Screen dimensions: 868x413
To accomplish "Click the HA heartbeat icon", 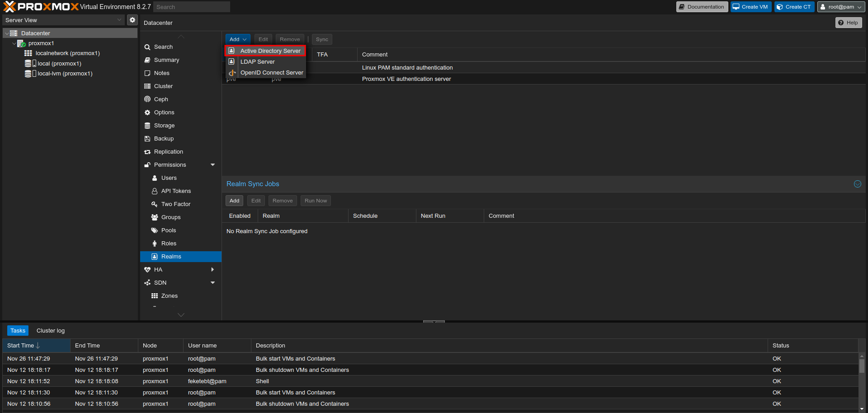I will pos(147,270).
